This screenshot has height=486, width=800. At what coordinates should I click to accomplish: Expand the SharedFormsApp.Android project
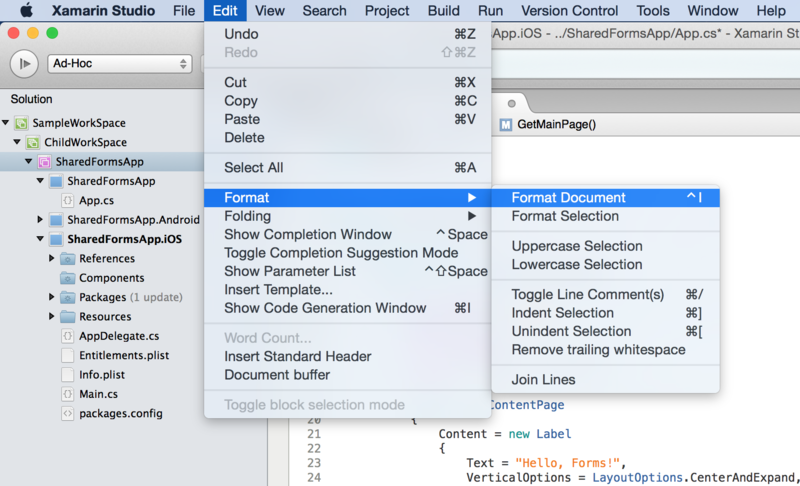click(41, 219)
